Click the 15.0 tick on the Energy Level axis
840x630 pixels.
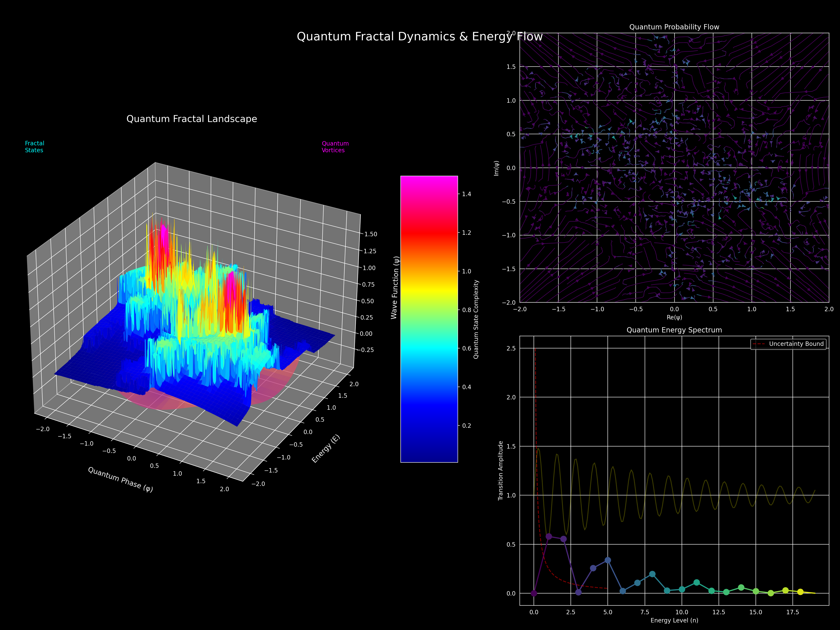[x=756, y=612]
